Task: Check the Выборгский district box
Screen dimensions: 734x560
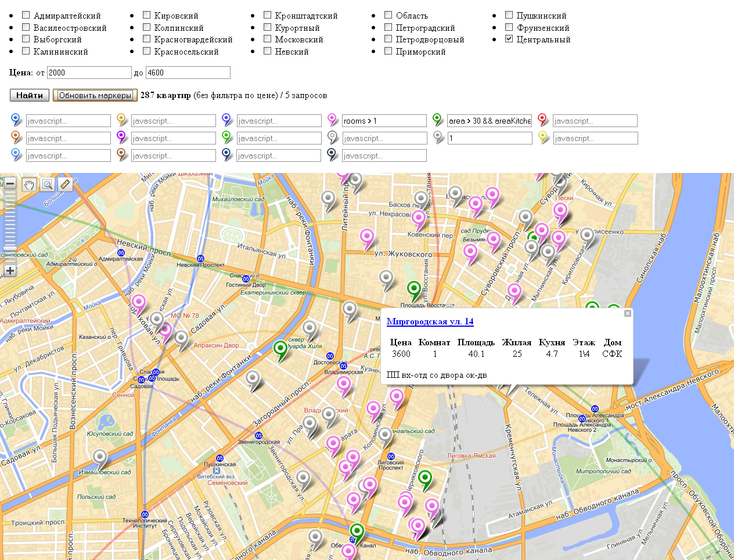Action: click(x=26, y=39)
